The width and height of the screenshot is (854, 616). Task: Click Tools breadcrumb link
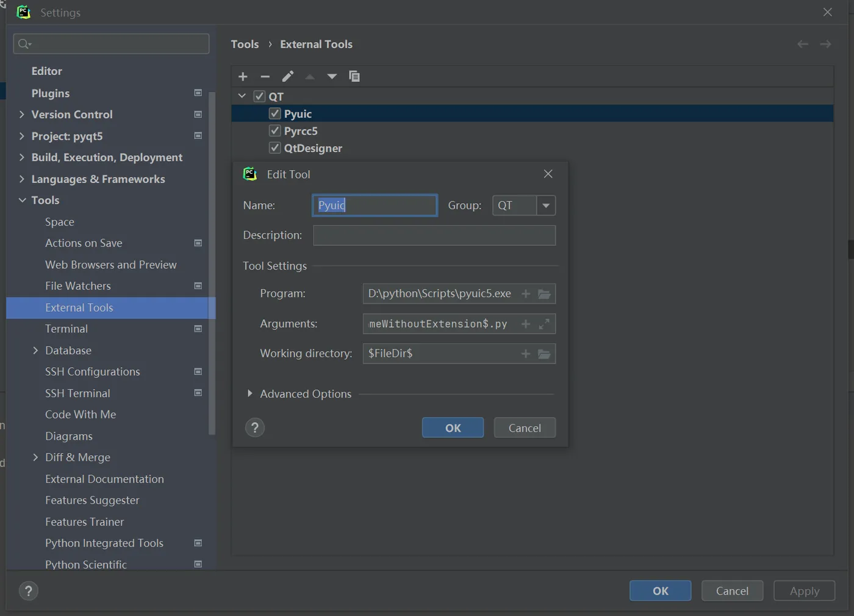point(245,44)
